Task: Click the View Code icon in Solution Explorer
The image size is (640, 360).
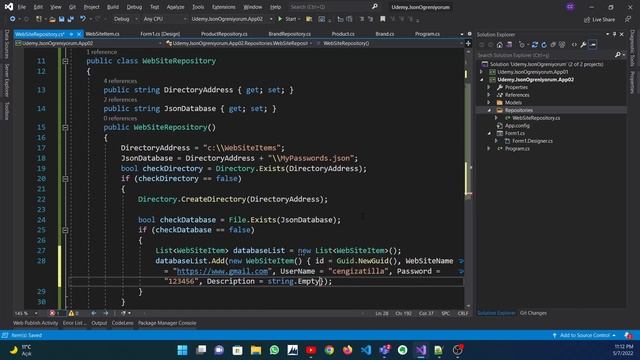Action: coord(574,45)
